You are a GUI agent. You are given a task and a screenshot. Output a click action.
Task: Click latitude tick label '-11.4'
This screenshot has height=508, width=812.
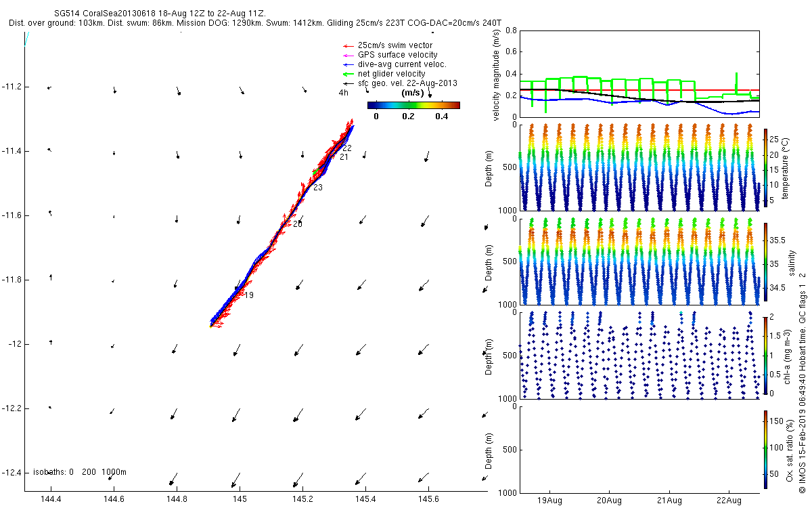[x=12, y=151]
